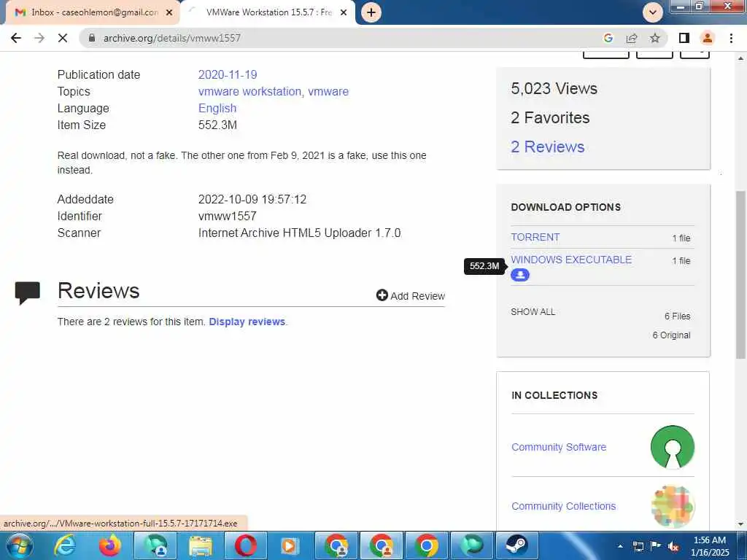Click the Internet Archive HTML5 Uploader 1.7.0 text
Viewport: 747px width, 560px height.
299,233
